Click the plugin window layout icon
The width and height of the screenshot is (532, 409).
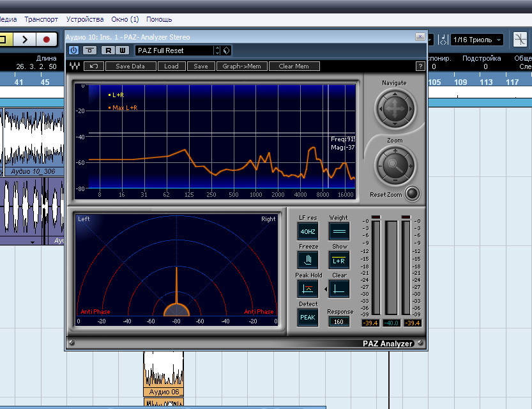[x=89, y=50]
